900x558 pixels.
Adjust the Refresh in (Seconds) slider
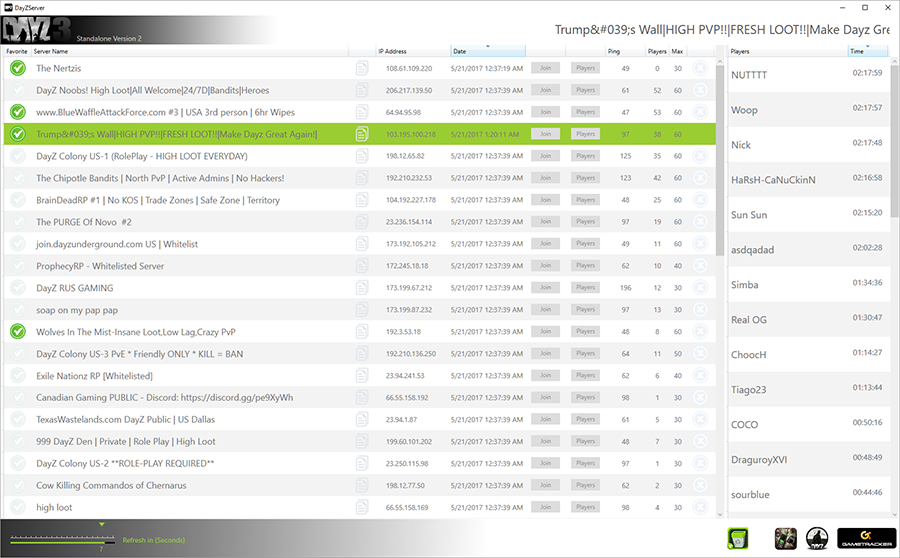click(62, 540)
